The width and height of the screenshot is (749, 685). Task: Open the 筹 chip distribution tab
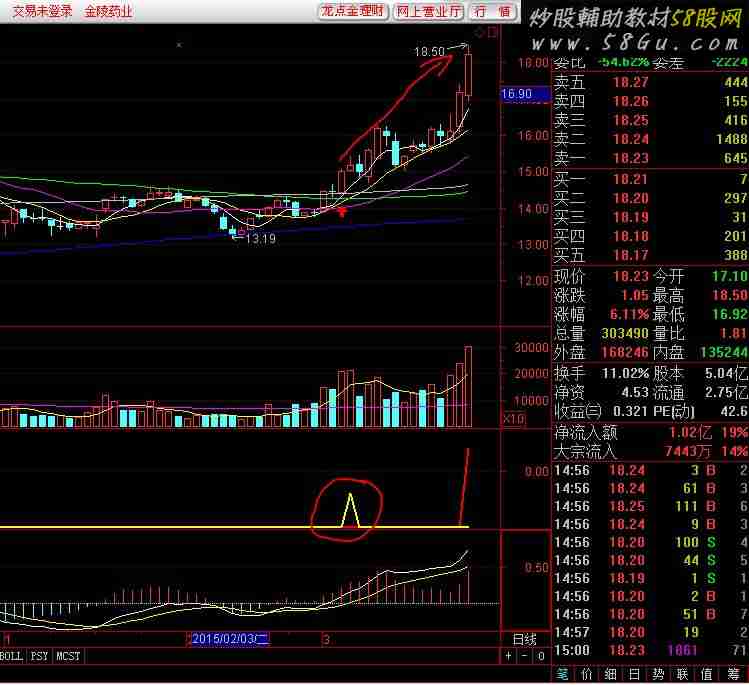click(733, 674)
